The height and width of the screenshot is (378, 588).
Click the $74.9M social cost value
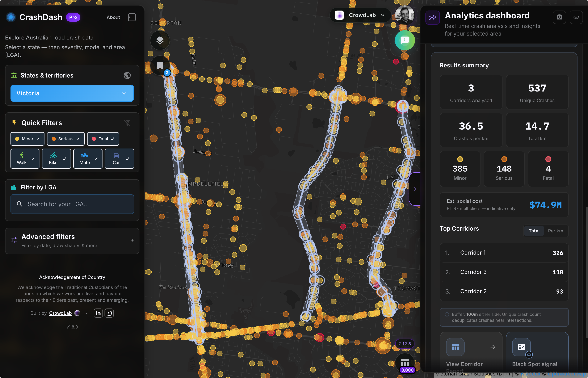[x=545, y=205]
